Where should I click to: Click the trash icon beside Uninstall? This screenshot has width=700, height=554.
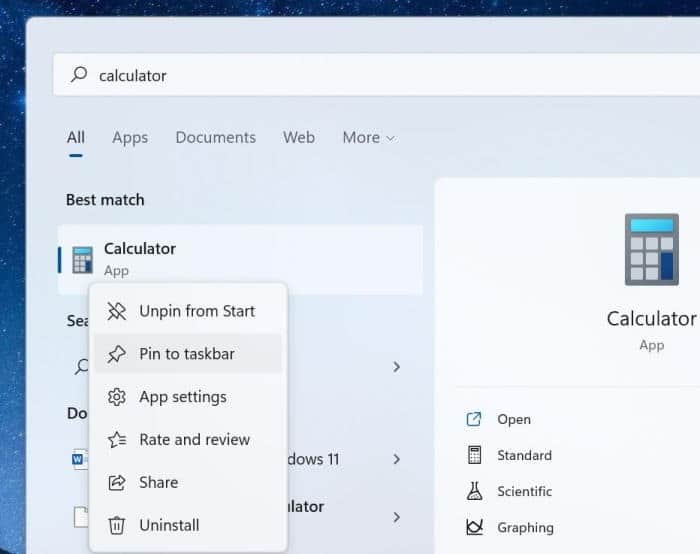117,525
